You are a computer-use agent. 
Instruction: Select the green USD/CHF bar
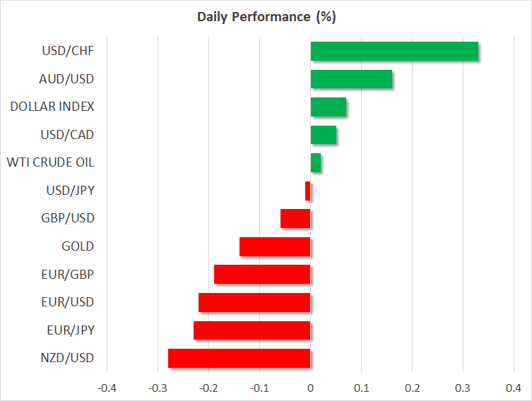click(394, 52)
